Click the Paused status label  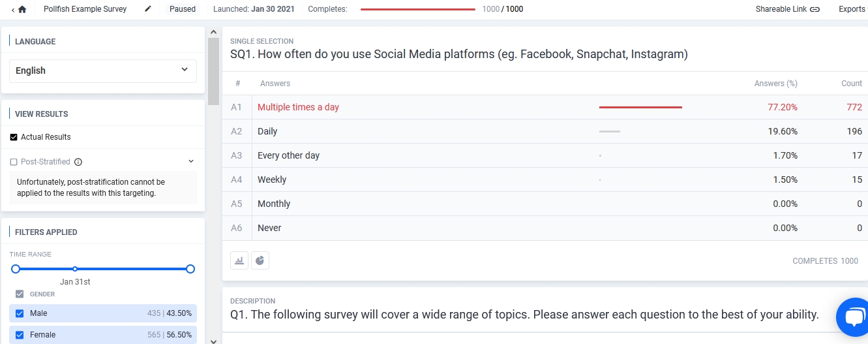[183, 9]
